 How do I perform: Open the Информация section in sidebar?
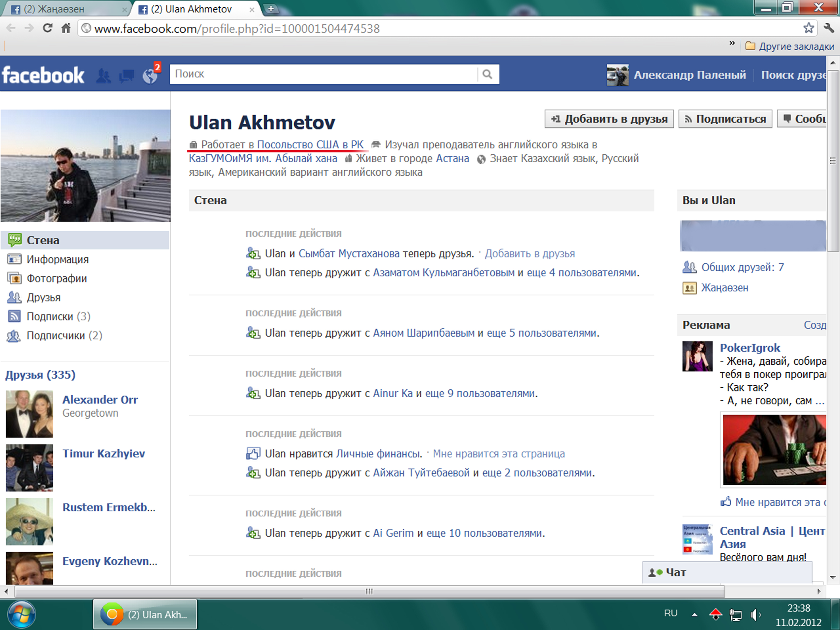point(57,259)
